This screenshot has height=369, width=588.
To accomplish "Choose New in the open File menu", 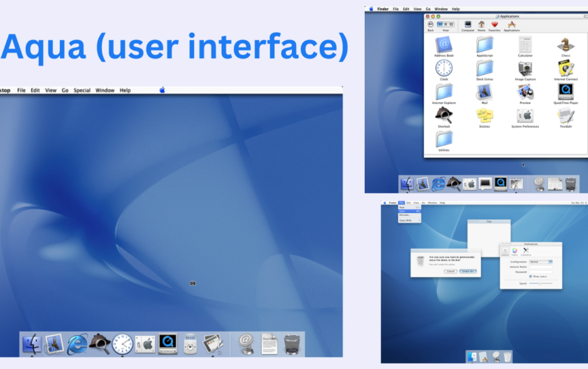I will [x=409, y=207].
